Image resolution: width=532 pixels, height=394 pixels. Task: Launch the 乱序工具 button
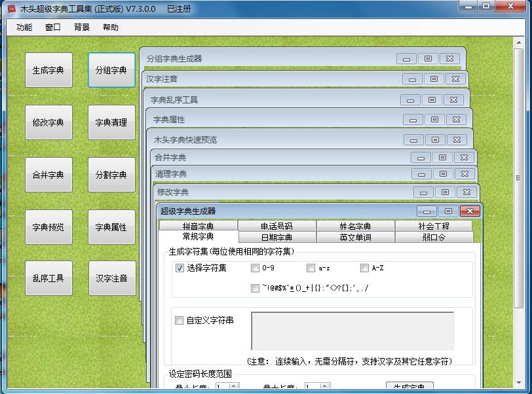pos(48,278)
